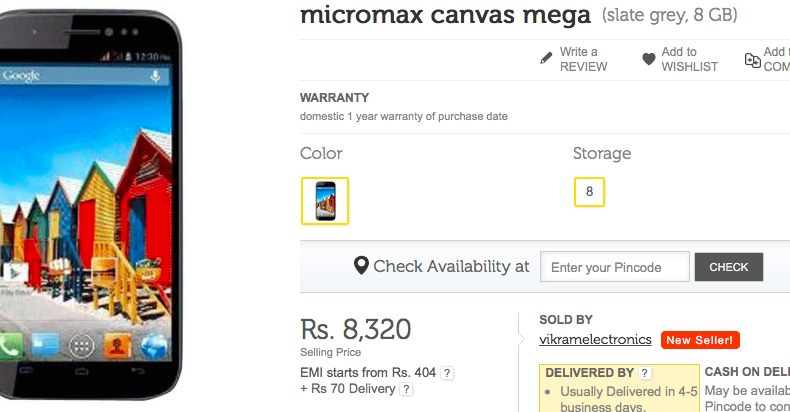Select the 8 GB storage option
This screenshot has height=412, width=790.
[589, 191]
